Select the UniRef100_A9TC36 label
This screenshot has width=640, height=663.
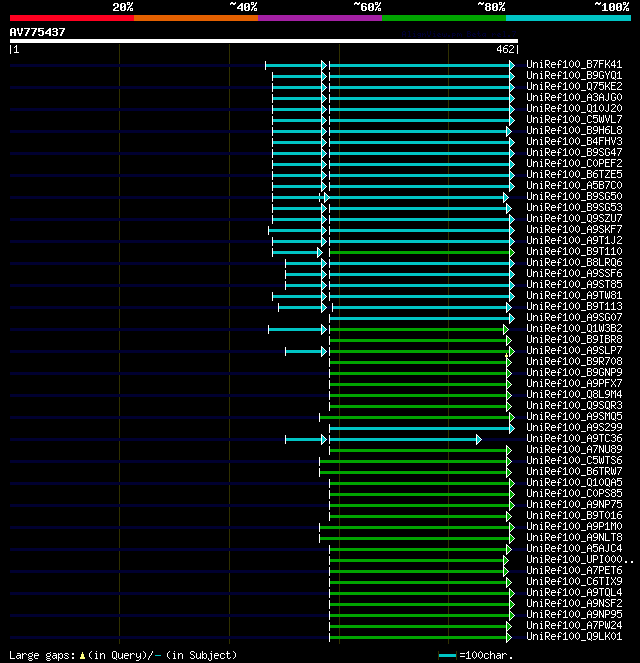pyautogui.click(x=574, y=438)
